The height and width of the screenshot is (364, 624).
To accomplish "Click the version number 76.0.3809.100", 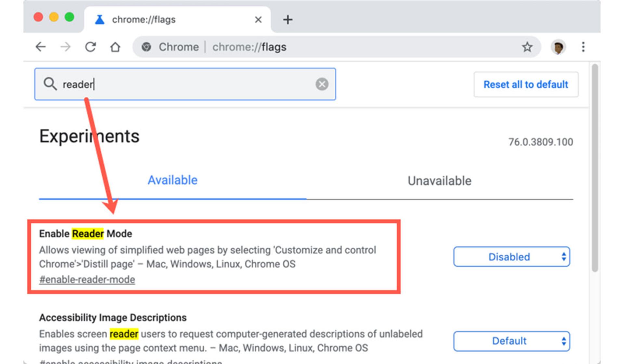I will pyautogui.click(x=540, y=142).
